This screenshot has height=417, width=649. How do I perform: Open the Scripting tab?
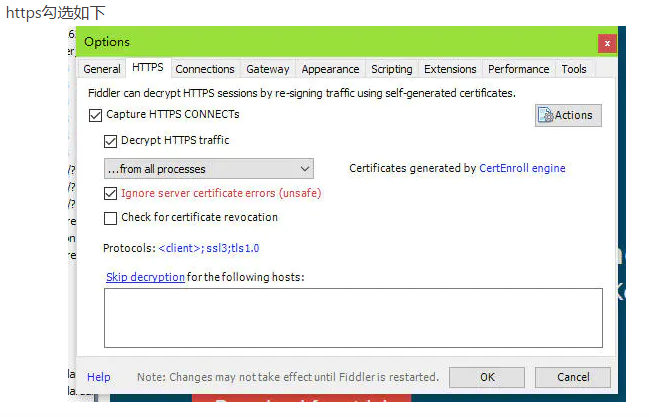click(392, 69)
